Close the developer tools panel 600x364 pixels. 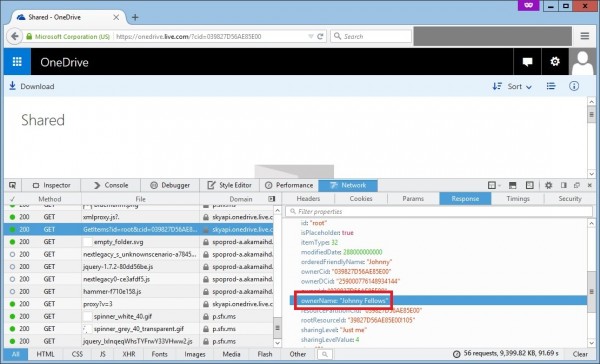[590, 185]
